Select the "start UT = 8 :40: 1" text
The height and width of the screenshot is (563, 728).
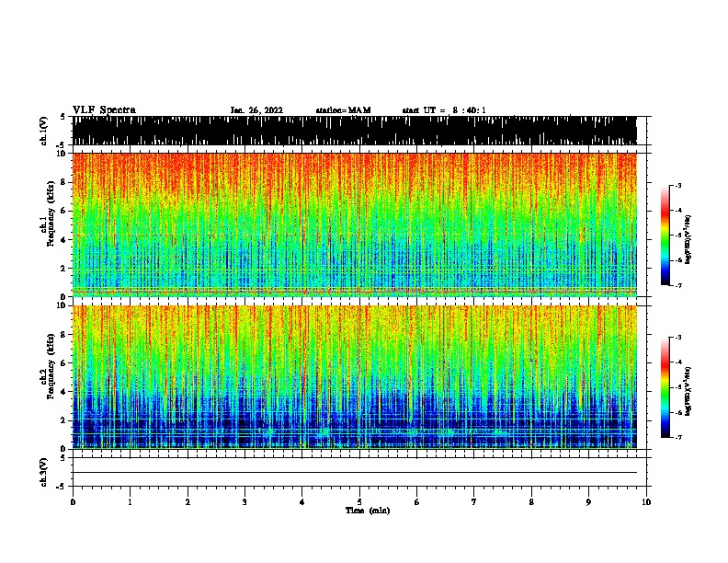pos(444,110)
